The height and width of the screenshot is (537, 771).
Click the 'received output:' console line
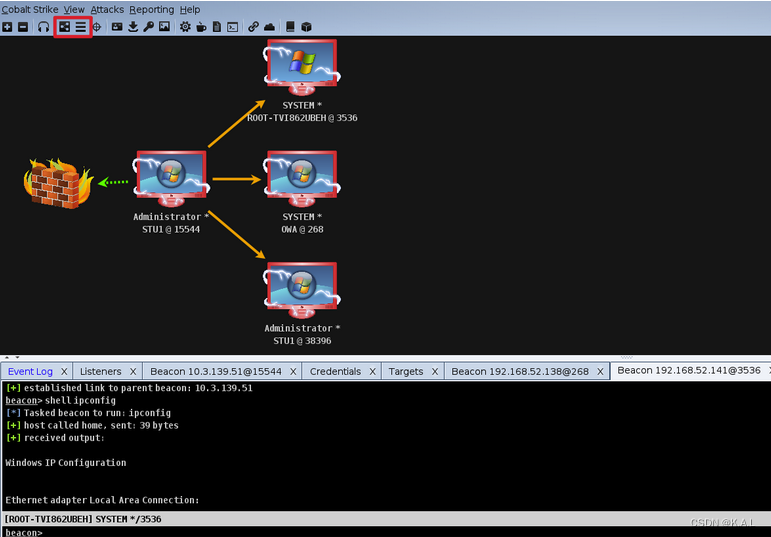click(55, 438)
